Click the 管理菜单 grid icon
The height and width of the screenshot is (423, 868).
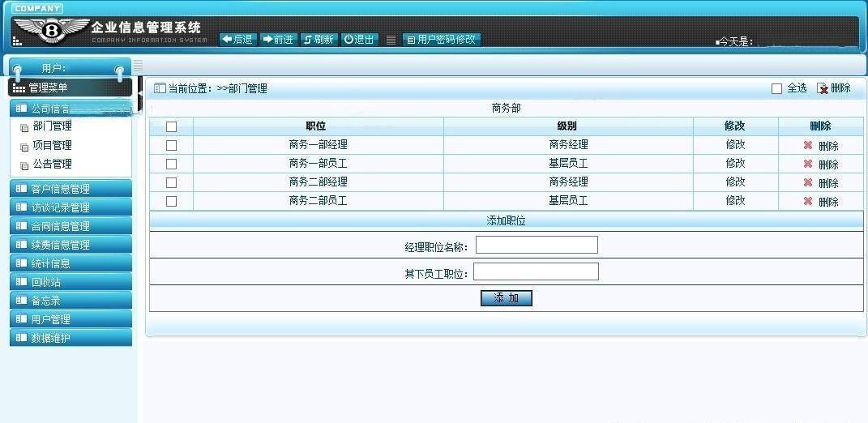coord(19,88)
